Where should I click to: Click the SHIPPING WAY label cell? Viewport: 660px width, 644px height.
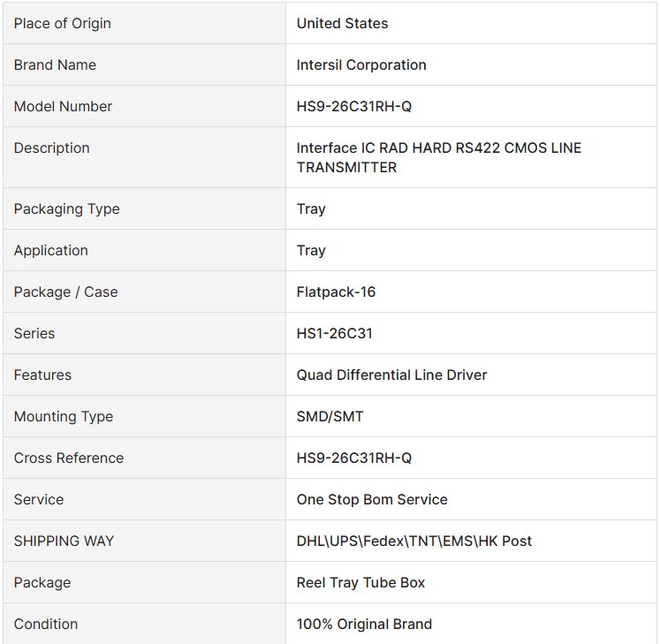pos(144,541)
